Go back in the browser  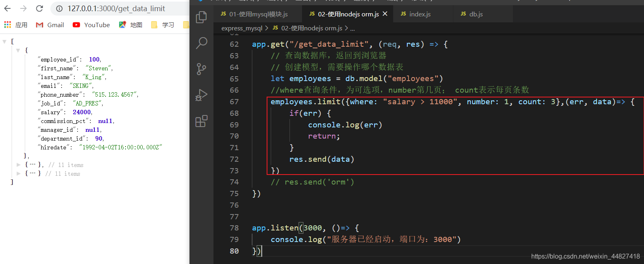[8, 8]
